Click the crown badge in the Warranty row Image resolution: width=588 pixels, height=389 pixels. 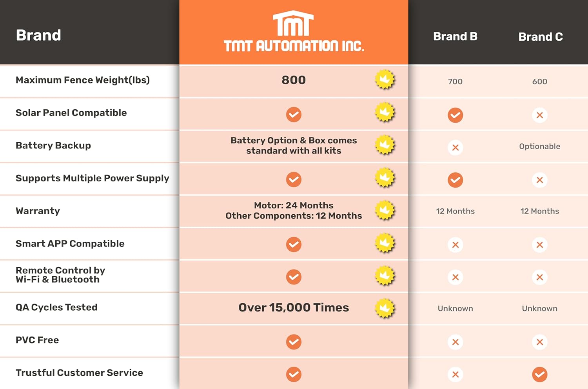385,210
